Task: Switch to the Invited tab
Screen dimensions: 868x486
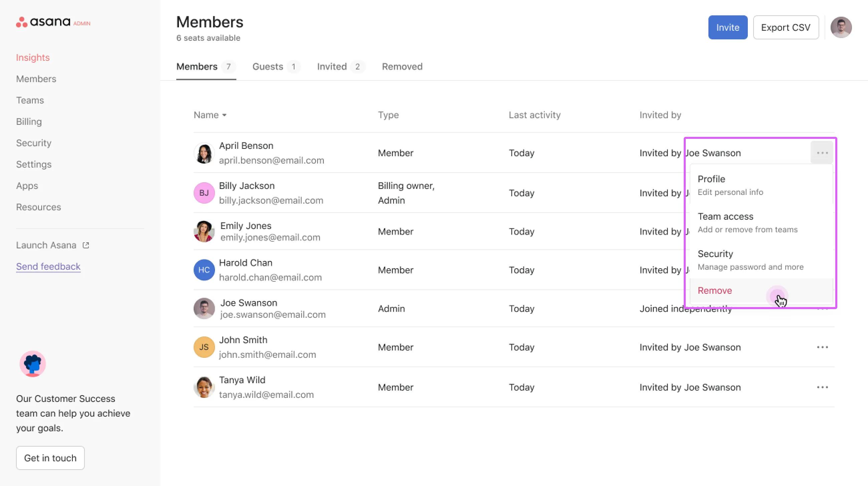Action: [x=332, y=67]
